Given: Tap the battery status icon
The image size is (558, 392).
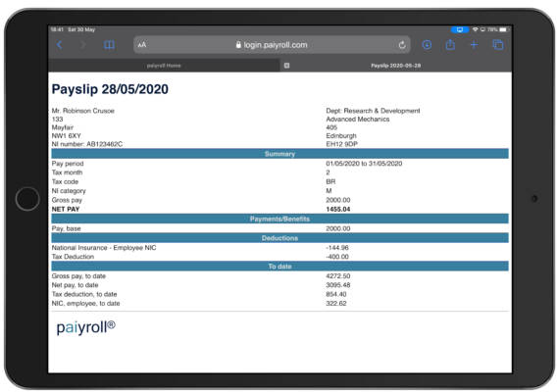Looking at the screenshot, I should [x=504, y=29].
